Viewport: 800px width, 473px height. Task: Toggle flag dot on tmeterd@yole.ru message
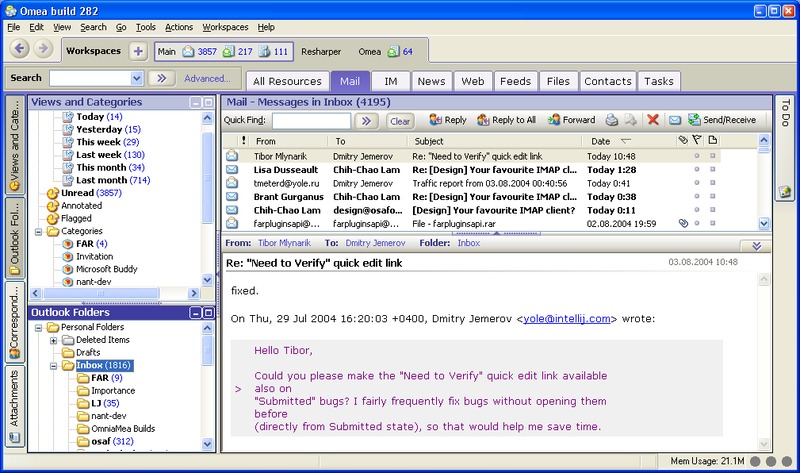(x=697, y=183)
